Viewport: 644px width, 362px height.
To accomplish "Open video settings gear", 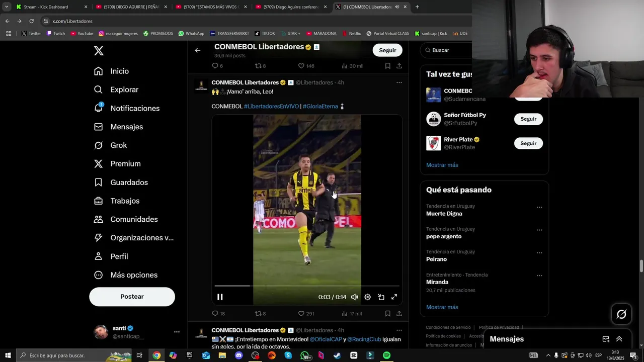I will [x=368, y=297].
